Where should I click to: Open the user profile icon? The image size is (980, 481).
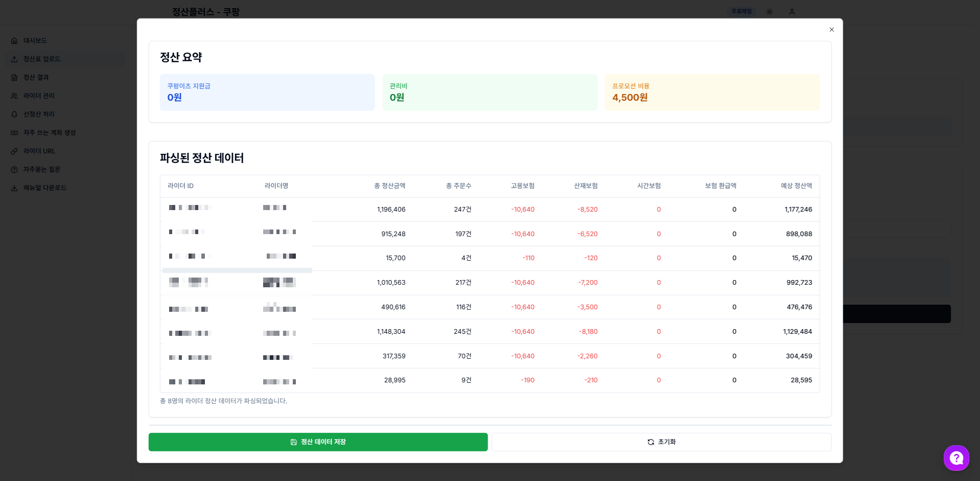tap(791, 12)
